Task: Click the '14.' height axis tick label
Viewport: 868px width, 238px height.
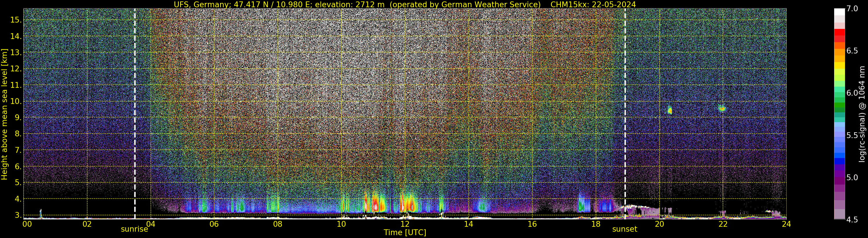Action: (x=16, y=36)
